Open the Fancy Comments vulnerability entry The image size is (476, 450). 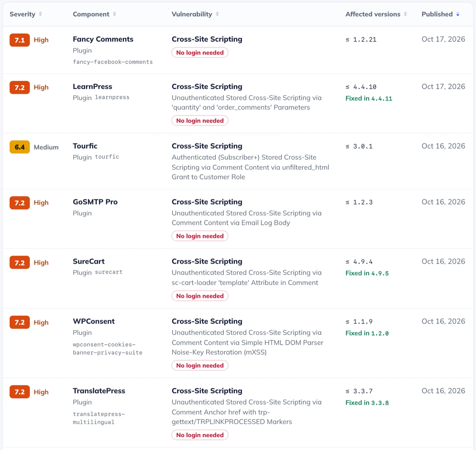(x=103, y=39)
